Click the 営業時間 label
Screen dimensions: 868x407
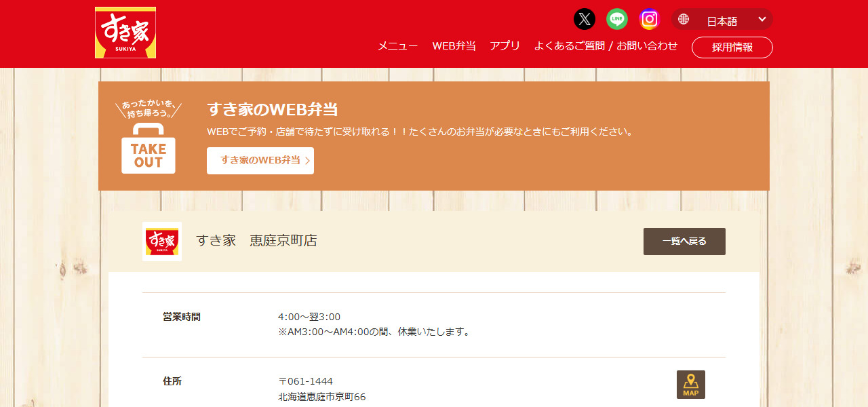pos(182,317)
